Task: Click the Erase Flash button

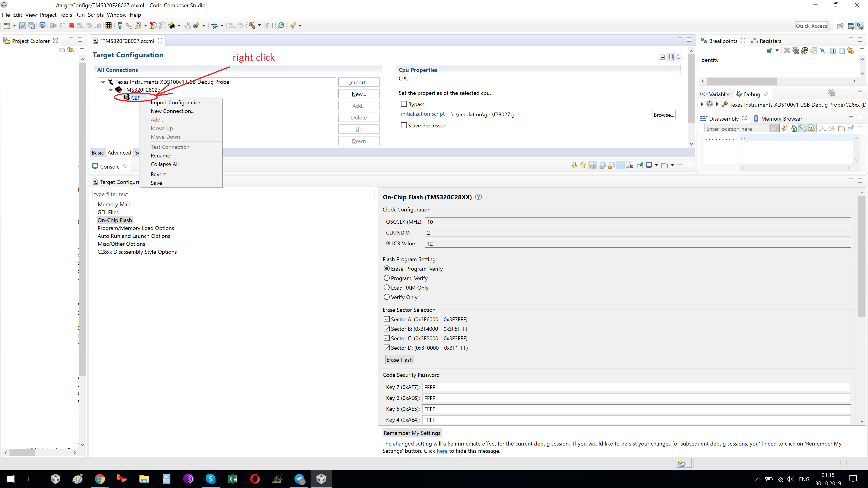Action: [x=399, y=360]
